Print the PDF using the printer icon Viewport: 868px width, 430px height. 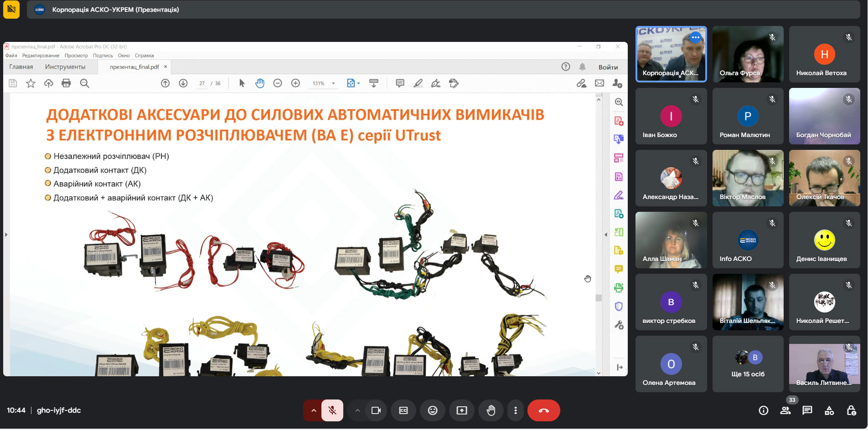click(x=66, y=83)
